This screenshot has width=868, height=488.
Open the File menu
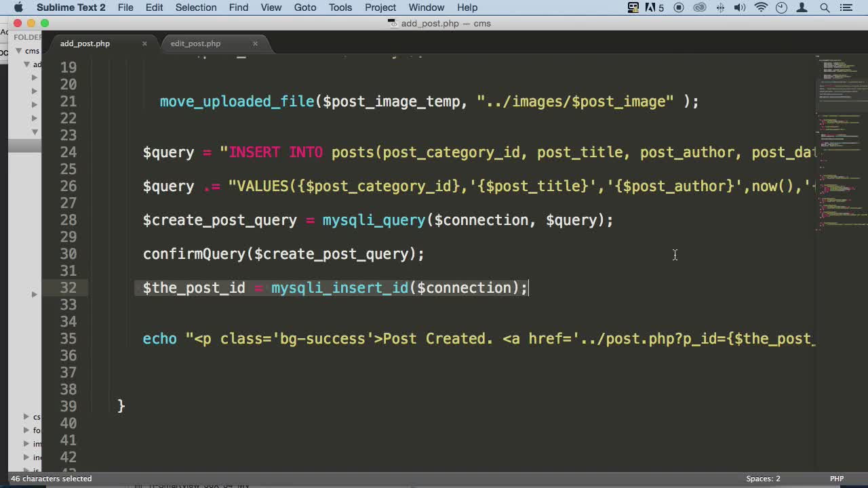(125, 7)
